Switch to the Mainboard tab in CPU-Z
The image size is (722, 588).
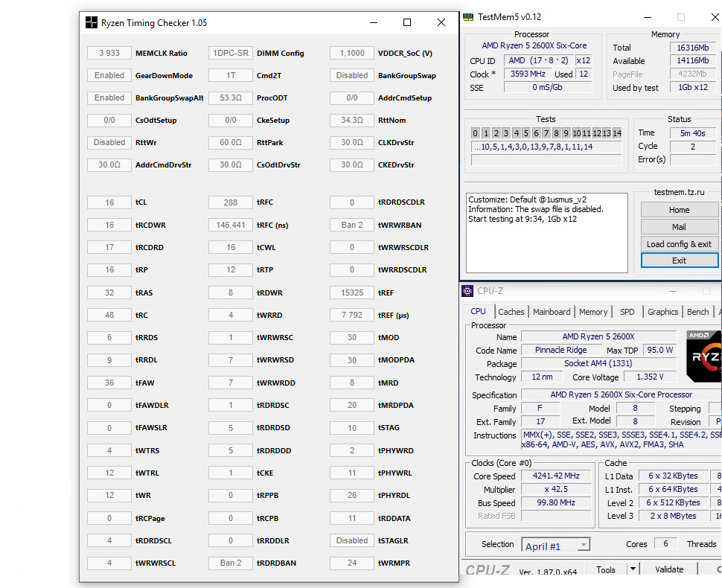point(551,312)
